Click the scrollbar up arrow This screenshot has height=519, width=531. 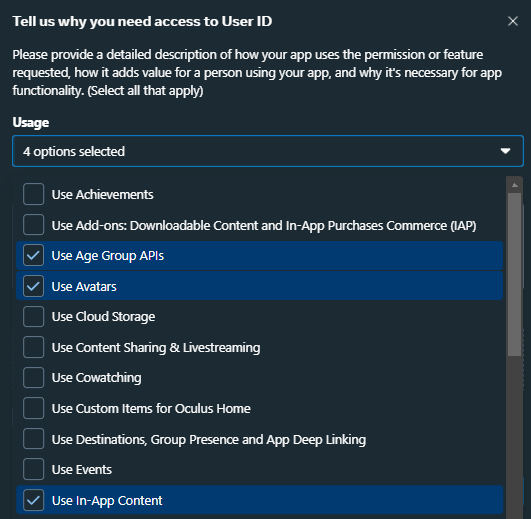click(514, 185)
